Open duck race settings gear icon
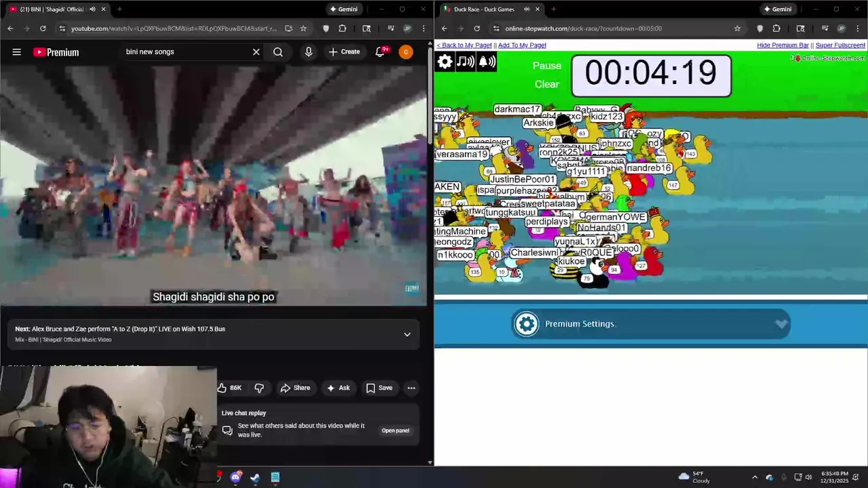 pos(445,62)
